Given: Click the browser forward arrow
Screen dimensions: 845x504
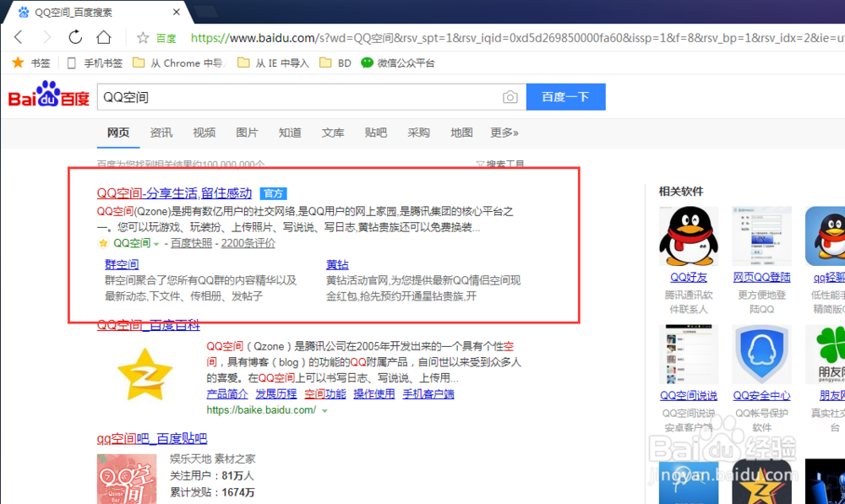Looking at the screenshot, I should tap(46, 37).
